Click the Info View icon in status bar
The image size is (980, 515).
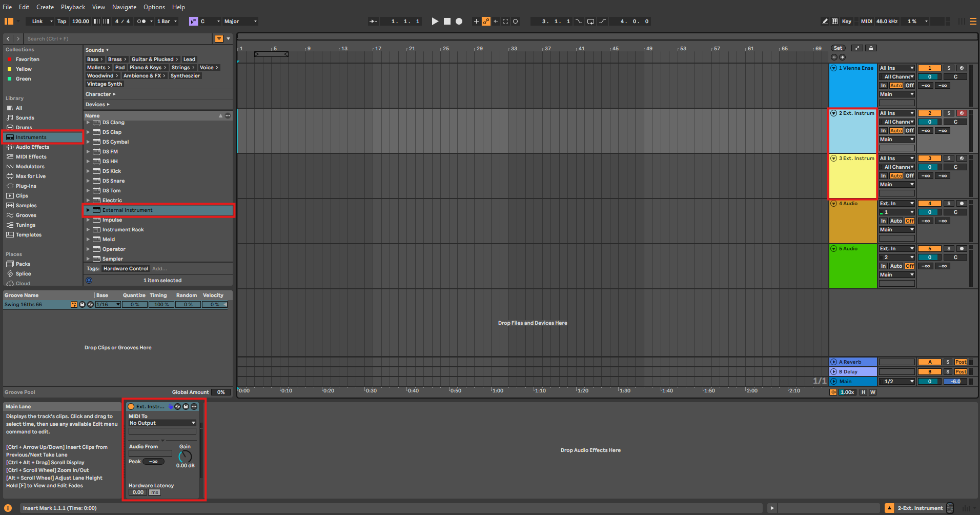click(x=8, y=508)
